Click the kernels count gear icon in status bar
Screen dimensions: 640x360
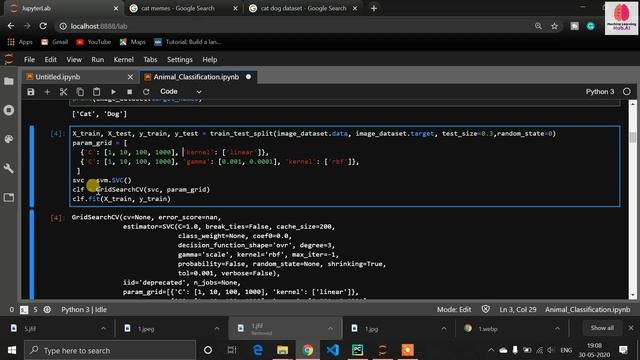[47, 309]
